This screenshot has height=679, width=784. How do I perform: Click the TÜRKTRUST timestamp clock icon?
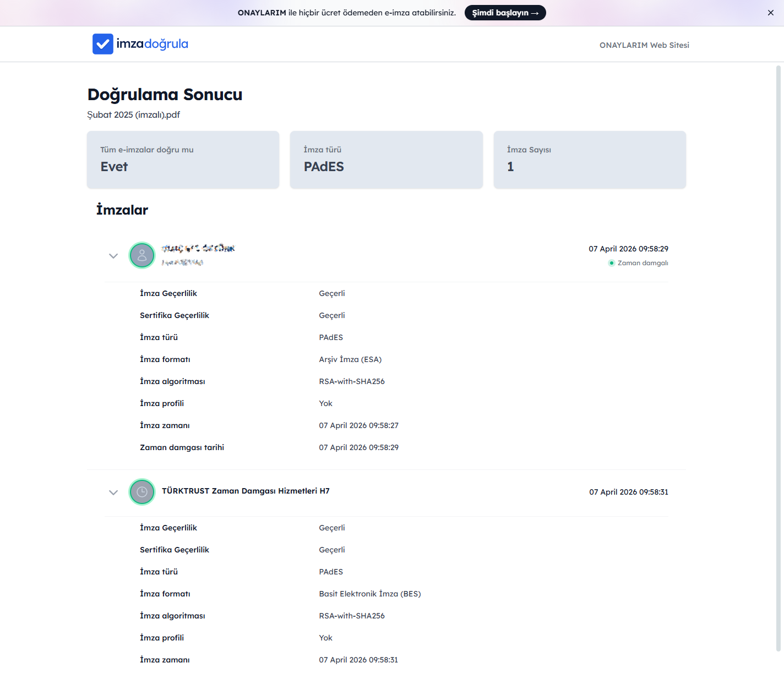[142, 492]
